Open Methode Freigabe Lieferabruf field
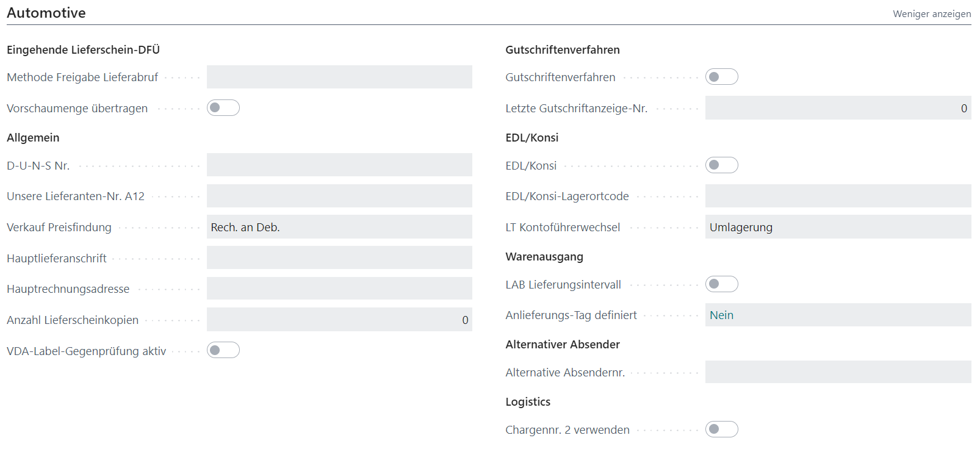980x449 pixels. pos(339,77)
